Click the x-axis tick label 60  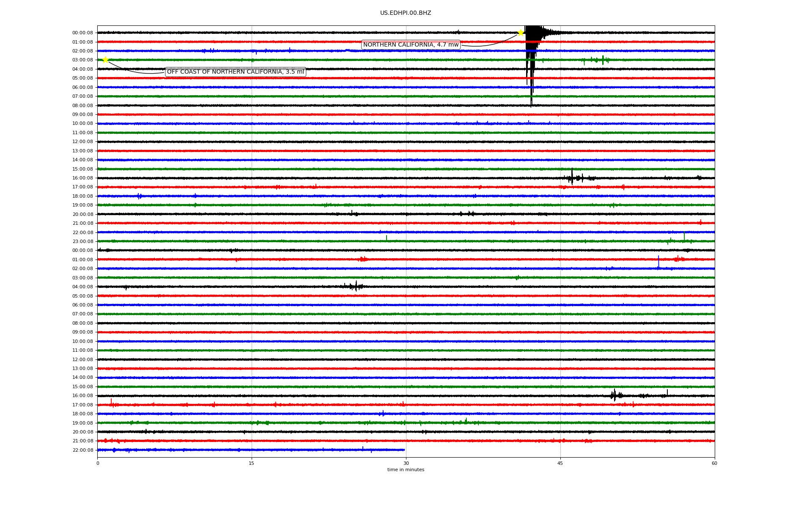point(714,463)
